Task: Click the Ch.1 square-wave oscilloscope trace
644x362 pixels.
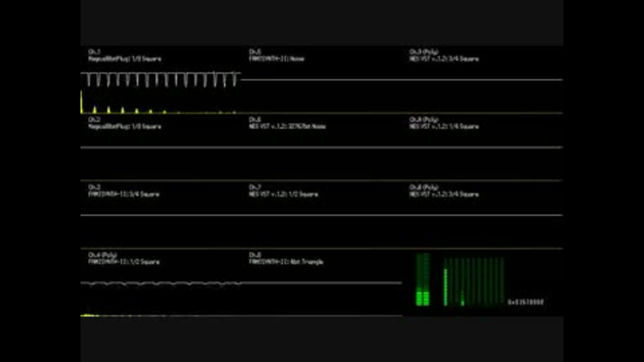Action: click(x=160, y=79)
